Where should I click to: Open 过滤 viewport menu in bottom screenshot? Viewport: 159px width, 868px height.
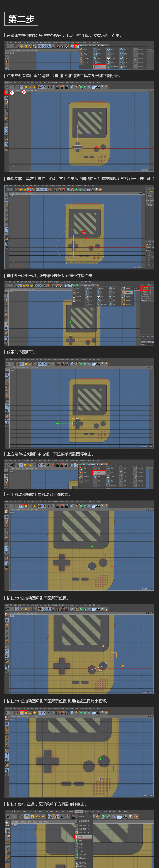tap(40, 822)
